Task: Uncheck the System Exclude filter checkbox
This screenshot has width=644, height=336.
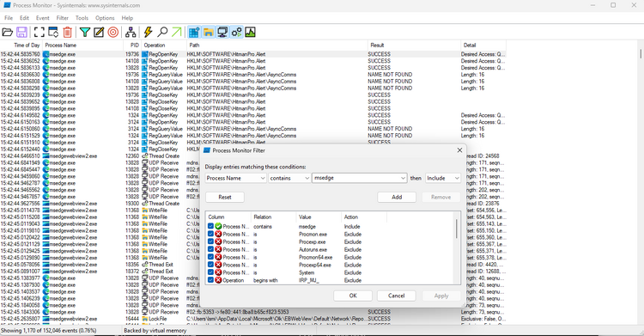Action: (x=210, y=272)
